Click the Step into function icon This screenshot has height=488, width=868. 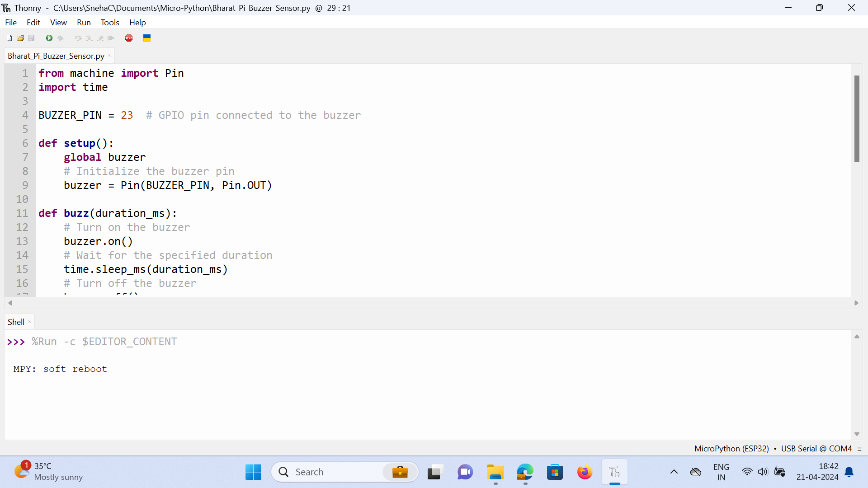(88, 38)
